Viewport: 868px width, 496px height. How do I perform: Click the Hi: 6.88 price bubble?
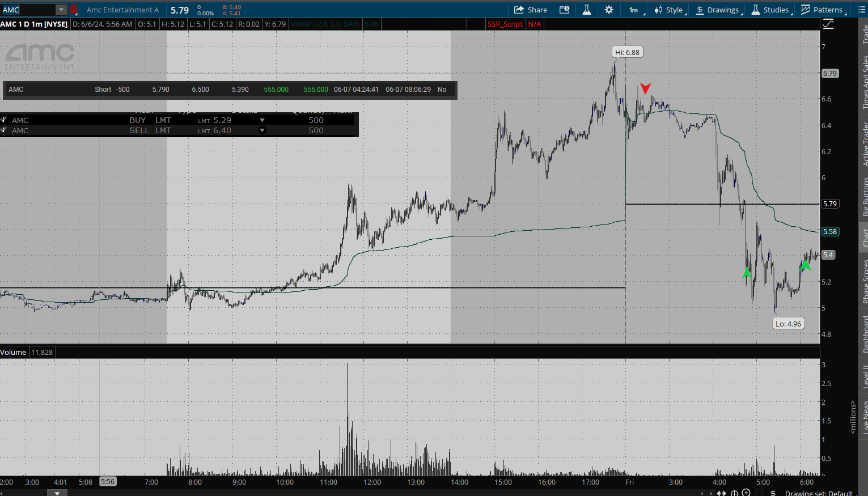coord(628,52)
